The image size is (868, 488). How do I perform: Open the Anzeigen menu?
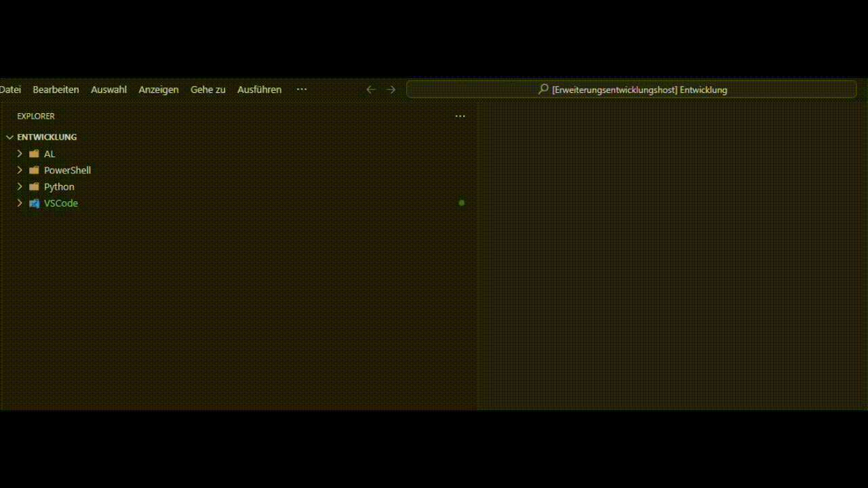(x=159, y=89)
